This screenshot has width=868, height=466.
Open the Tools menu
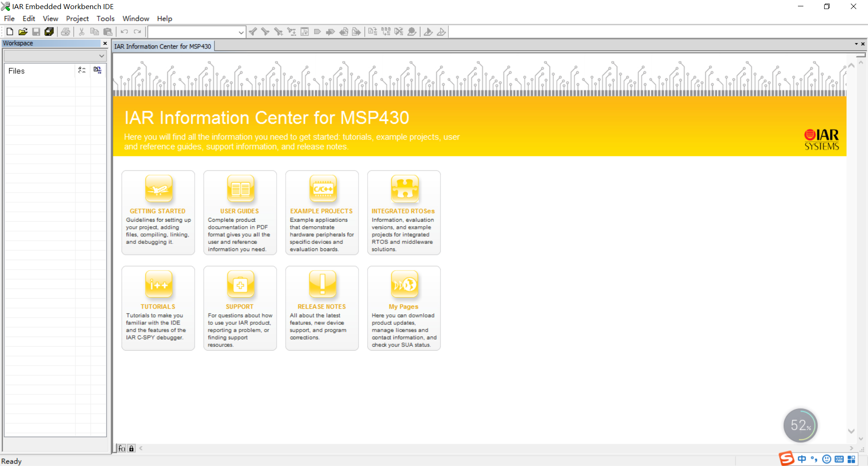[x=105, y=19]
